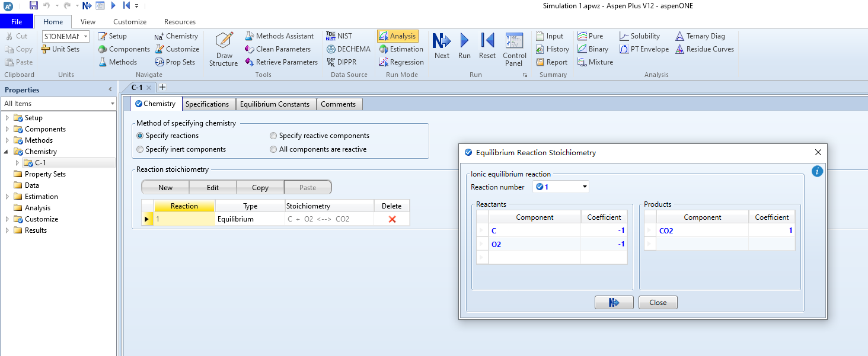Open the NIST data source
868x356 pixels.
point(339,36)
